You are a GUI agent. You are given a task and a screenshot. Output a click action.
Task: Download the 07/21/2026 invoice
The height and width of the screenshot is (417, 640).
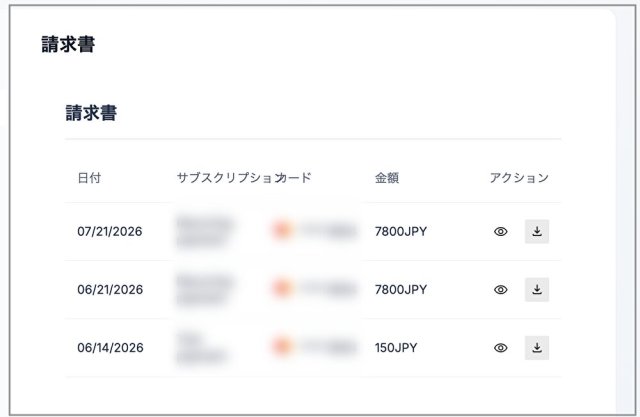(537, 231)
